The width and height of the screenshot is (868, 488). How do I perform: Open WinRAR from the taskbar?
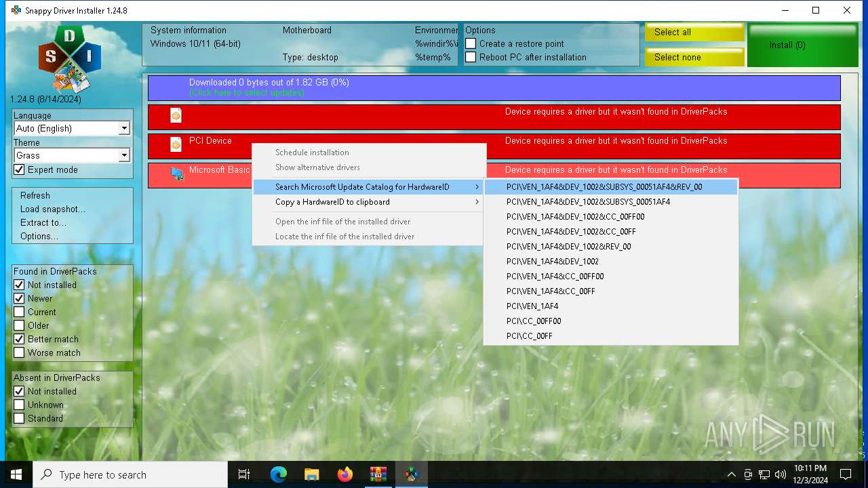pos(378,474)
